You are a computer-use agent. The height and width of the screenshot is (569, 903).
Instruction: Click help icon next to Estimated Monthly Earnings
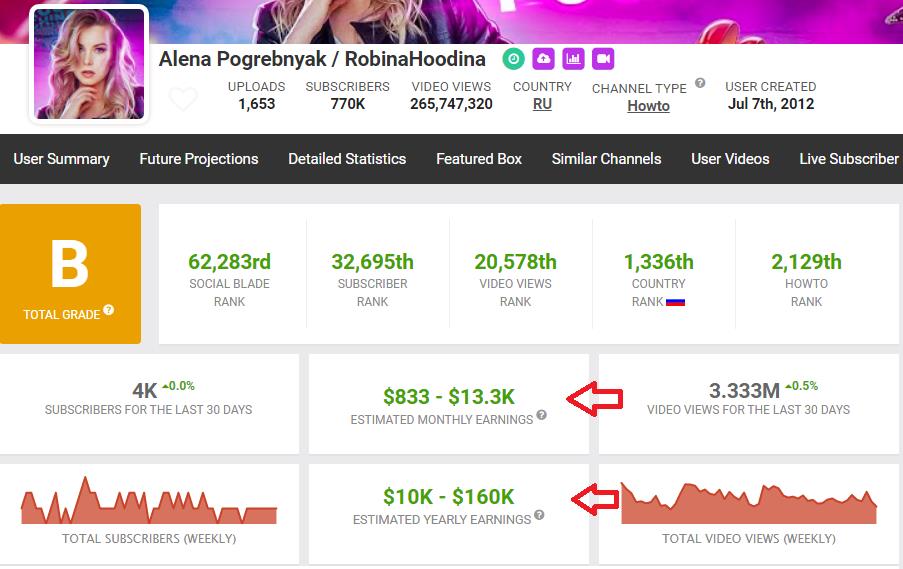[x=541, y=415]
